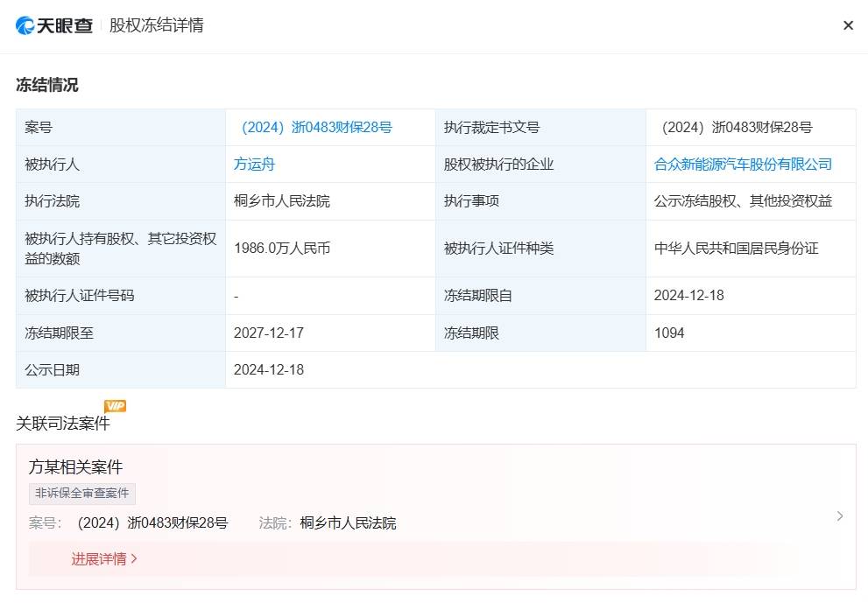Select the 方某相关案件 title
This screenshot has width=868, height=603.
(75, 467)
